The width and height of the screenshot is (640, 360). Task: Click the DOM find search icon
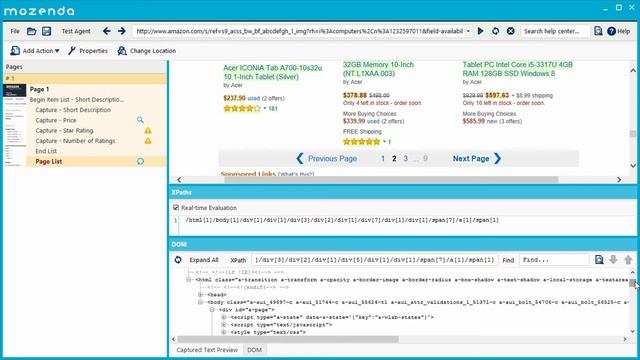[x=599, y=260]
